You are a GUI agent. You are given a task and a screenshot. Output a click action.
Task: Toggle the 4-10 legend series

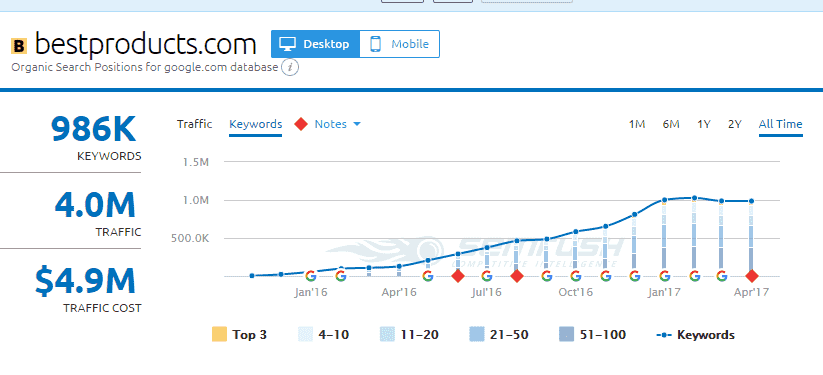point(323,335)
